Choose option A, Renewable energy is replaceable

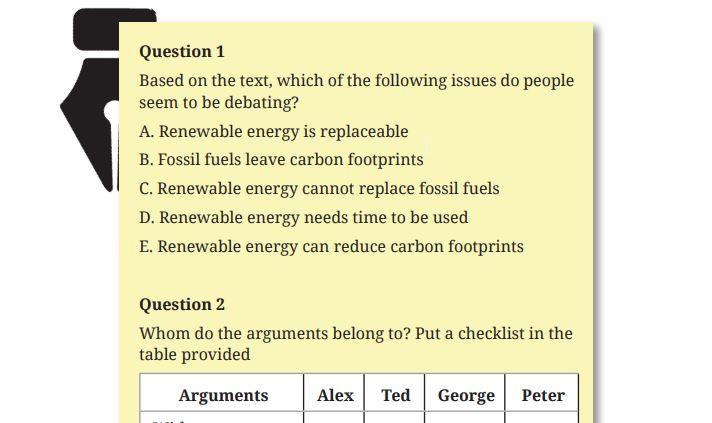(x=274, y=131)
